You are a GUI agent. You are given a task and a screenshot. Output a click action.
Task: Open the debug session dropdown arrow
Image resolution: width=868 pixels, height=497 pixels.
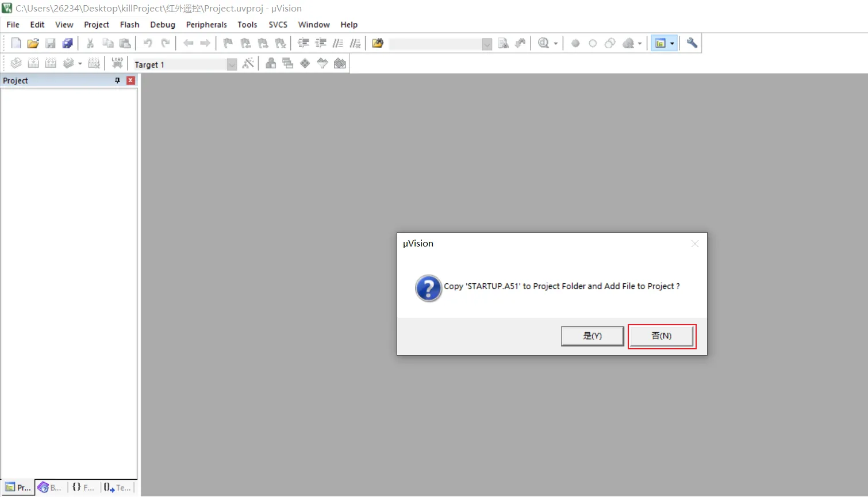click(x=556, y=44)
